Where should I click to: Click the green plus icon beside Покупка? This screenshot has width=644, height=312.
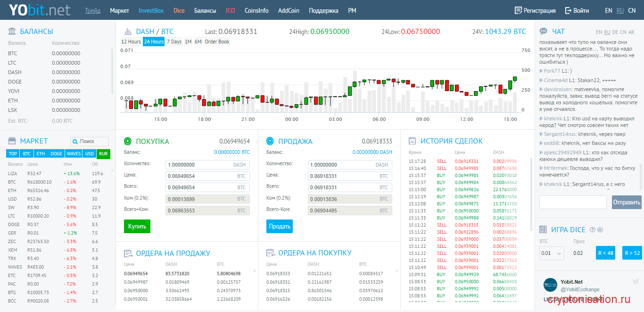pos(128,141)
